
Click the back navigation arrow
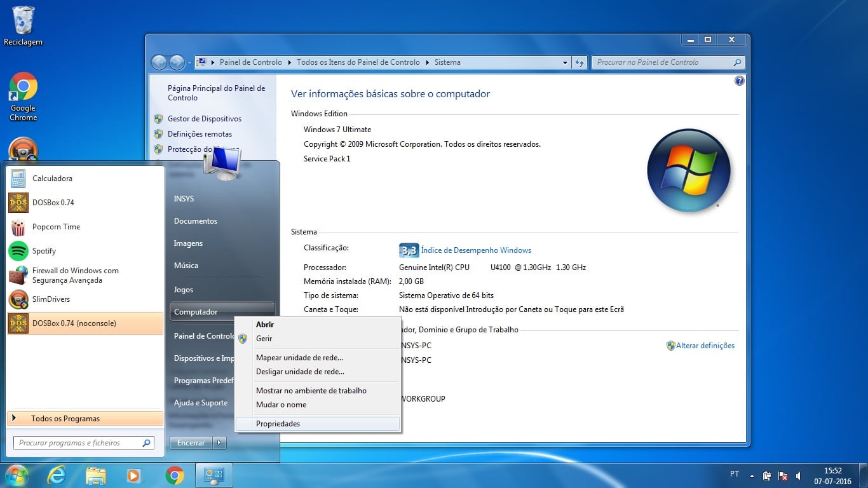coord(159,62)
